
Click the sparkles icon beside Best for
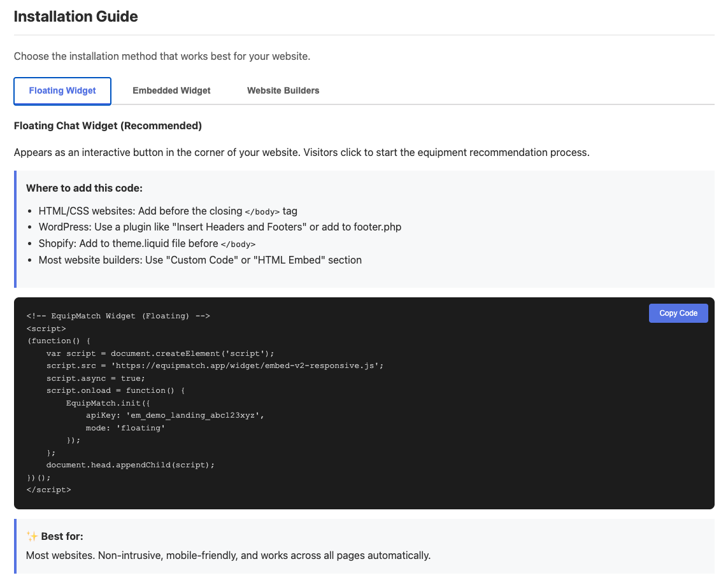click(32, 537)
